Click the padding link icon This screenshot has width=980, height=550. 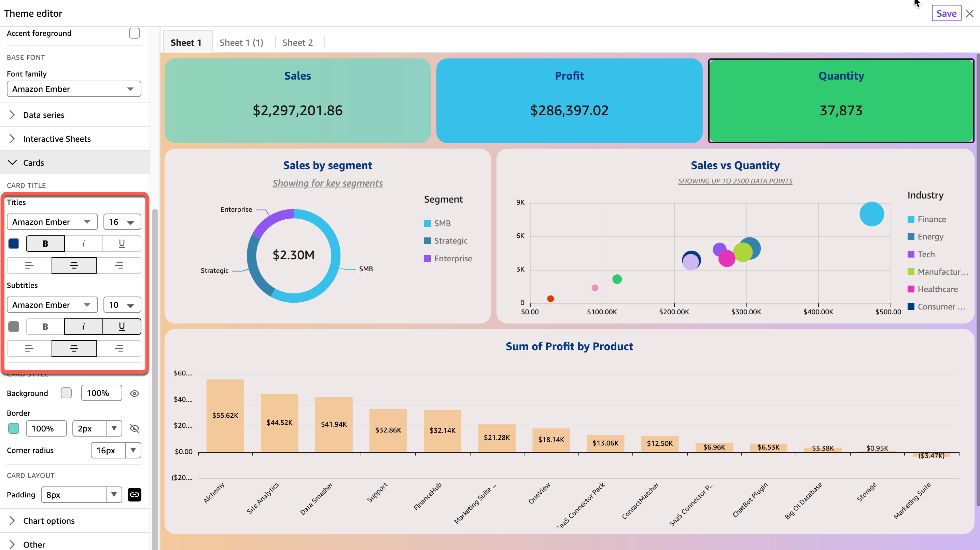(134, 495)
